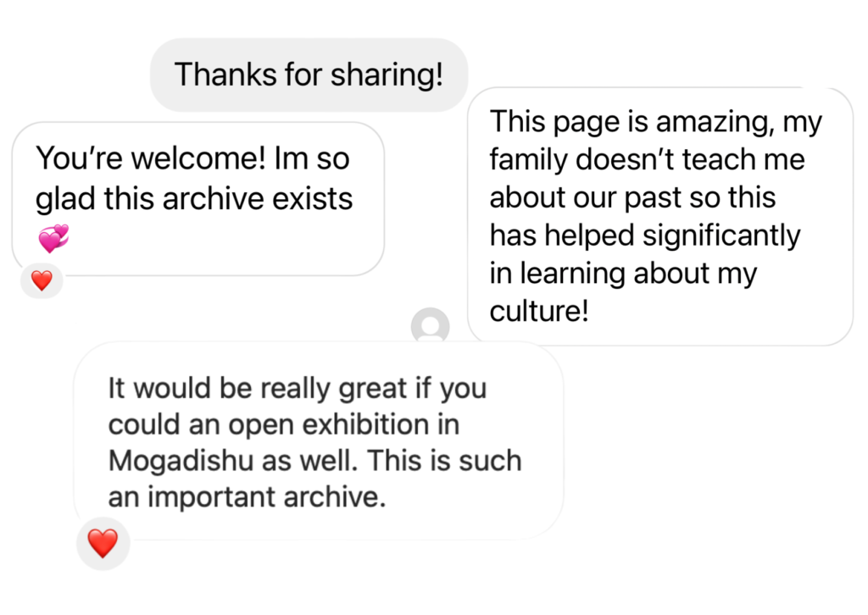This screenshot has height=615, width=868.
Task: Click the "an important archive." text line
Action: pos(247,498)
